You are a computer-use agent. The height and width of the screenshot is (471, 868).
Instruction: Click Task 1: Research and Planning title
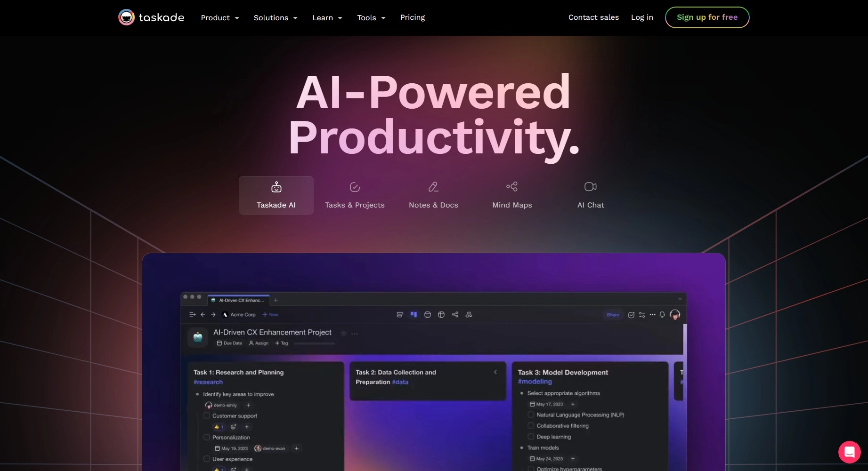point(238,372)
